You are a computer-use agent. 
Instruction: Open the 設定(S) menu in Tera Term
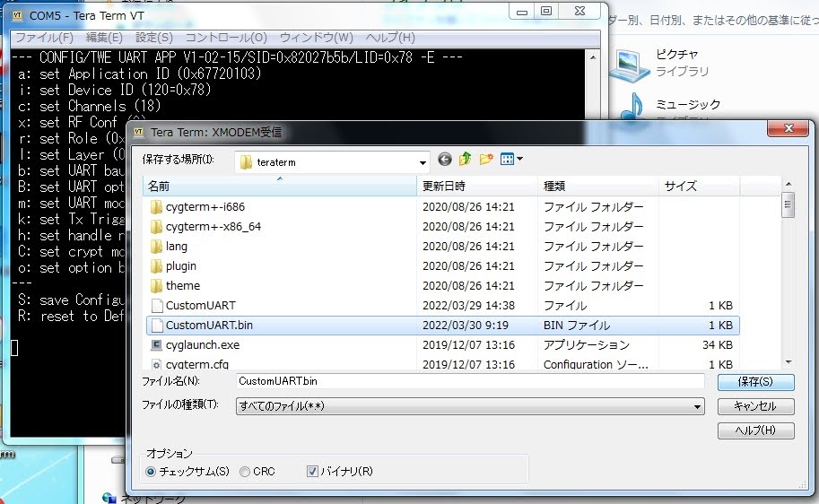[x=154, y=38]
